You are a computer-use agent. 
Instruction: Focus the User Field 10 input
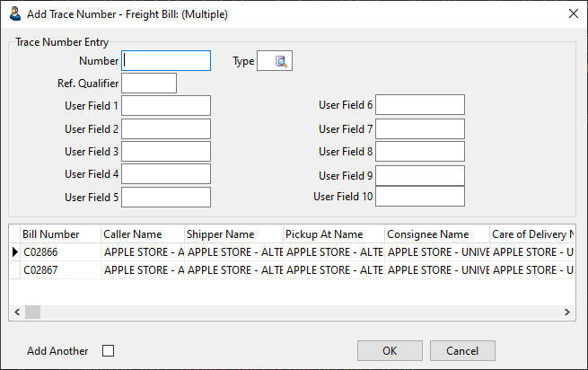click(x=420, y=196)
